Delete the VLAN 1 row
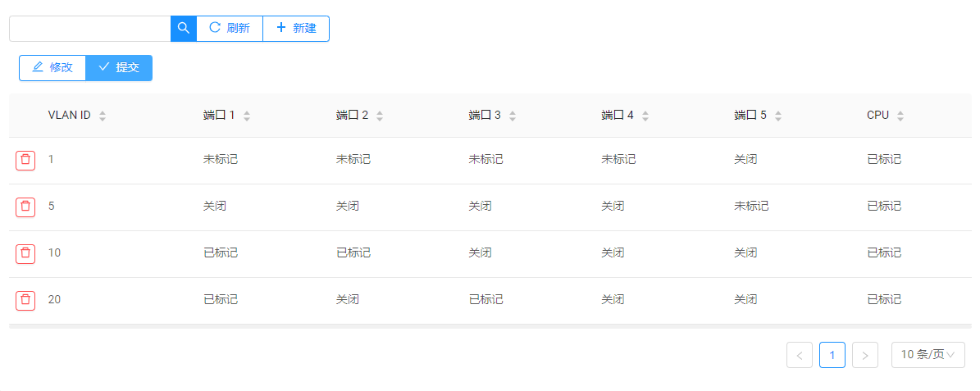The width and height of the screenshot is (980, 391). pos(25,160)
